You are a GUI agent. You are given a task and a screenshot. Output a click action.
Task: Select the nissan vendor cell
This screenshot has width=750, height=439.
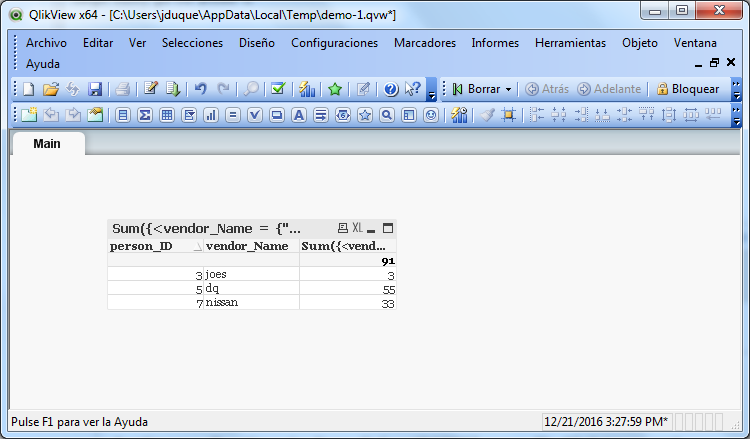point(251,302)
